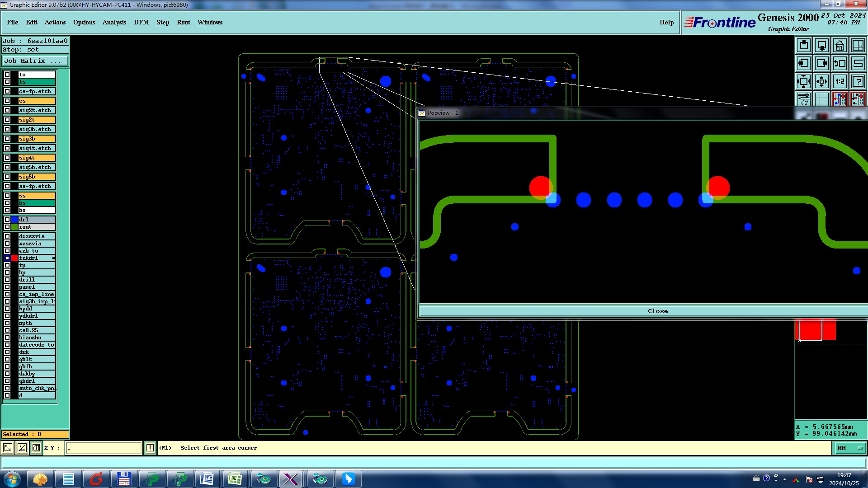Click the wrench tools and palette icon
Image resolution: width=868 pixels, height=488 pixels.
point(803,99)
